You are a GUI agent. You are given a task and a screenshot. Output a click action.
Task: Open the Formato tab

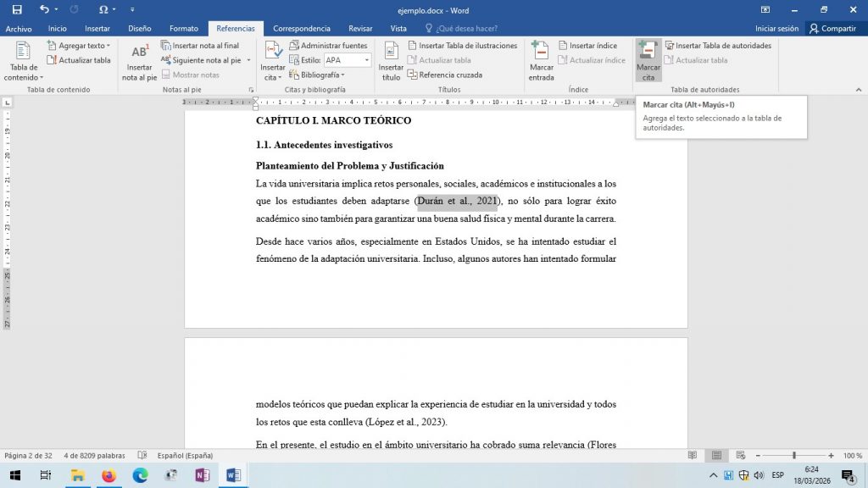(x=184, y=28)
